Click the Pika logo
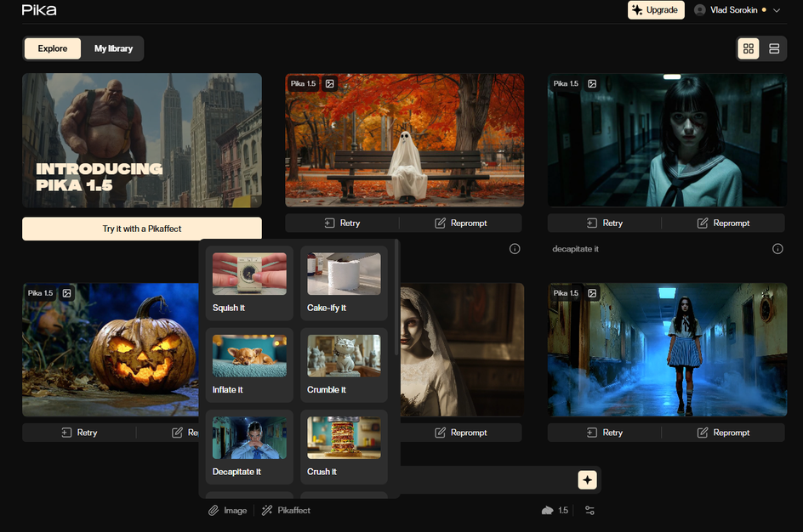The width and height of the screenshot is (803, 532). pos(39,9)
